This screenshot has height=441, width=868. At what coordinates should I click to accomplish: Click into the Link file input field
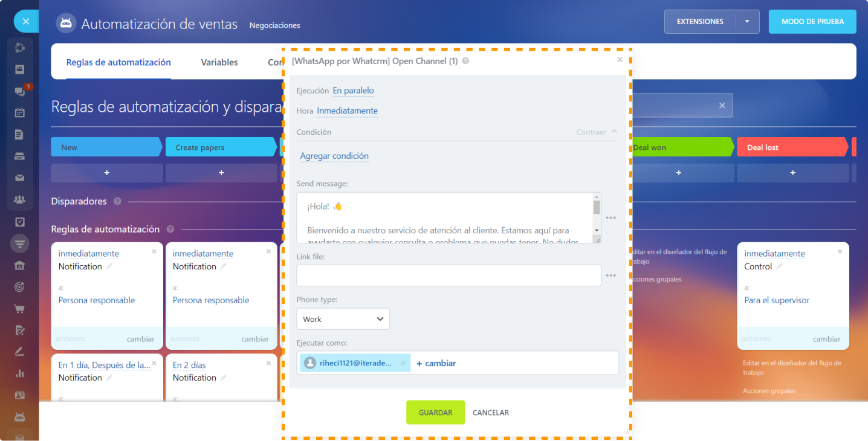pyautogui.click(x=448, y=275)
